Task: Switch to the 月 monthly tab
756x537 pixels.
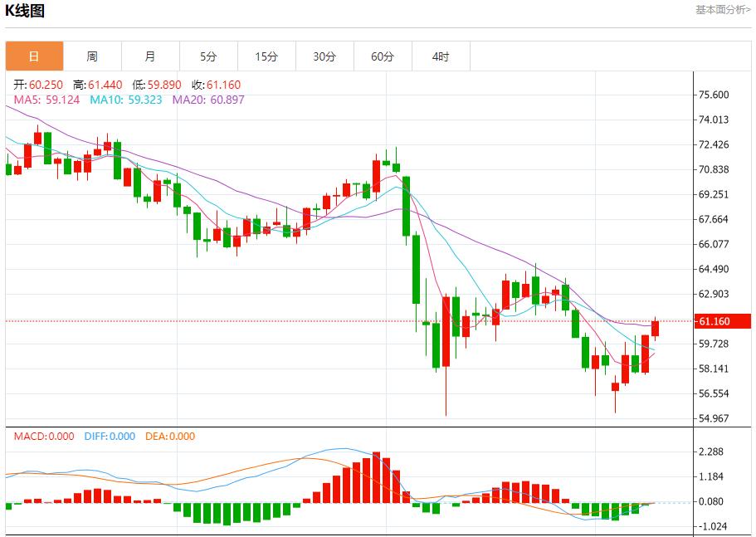Action: [150, 56]
